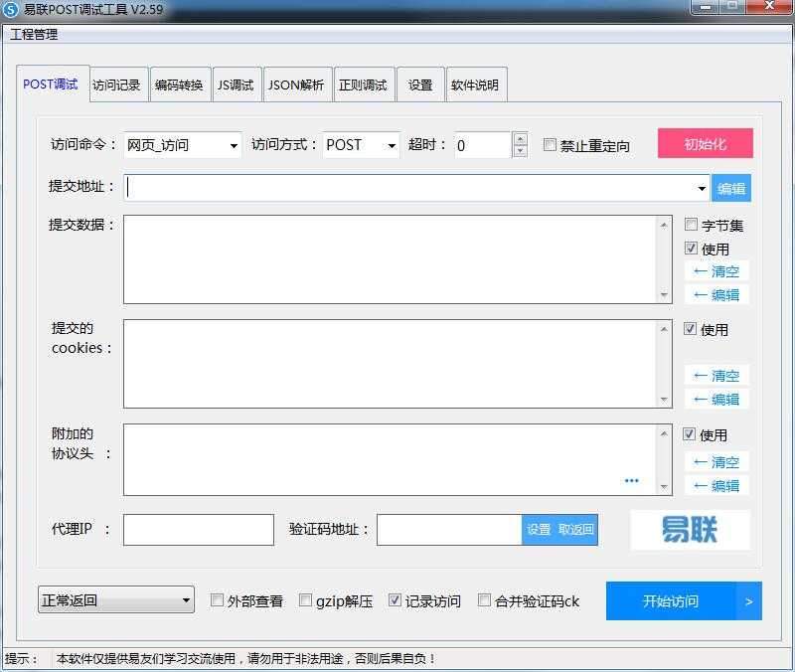
Task: Click the ellipsis icon in protocol headers box
Action: coord(632,480)
